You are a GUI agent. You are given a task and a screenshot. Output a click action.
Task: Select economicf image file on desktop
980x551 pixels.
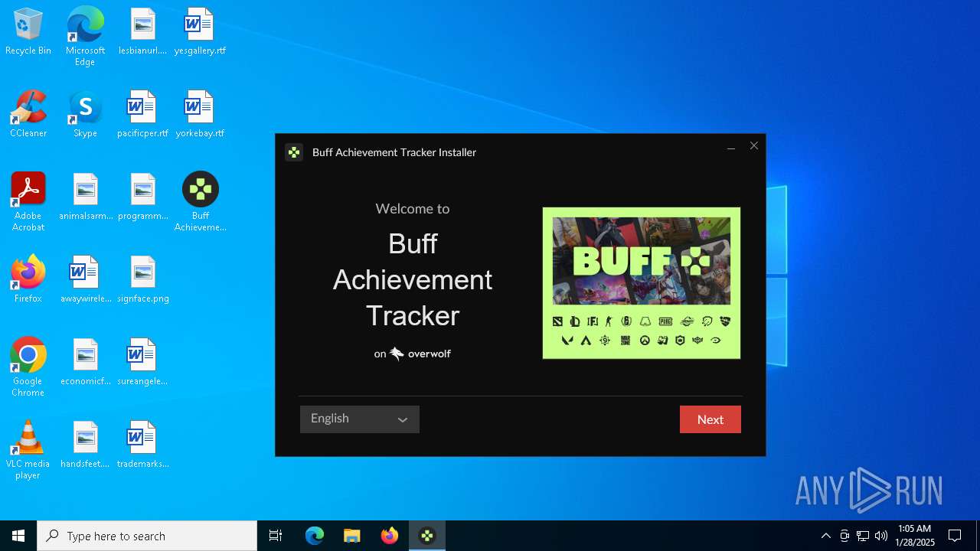pyautogui.click(x=85, y=363)
